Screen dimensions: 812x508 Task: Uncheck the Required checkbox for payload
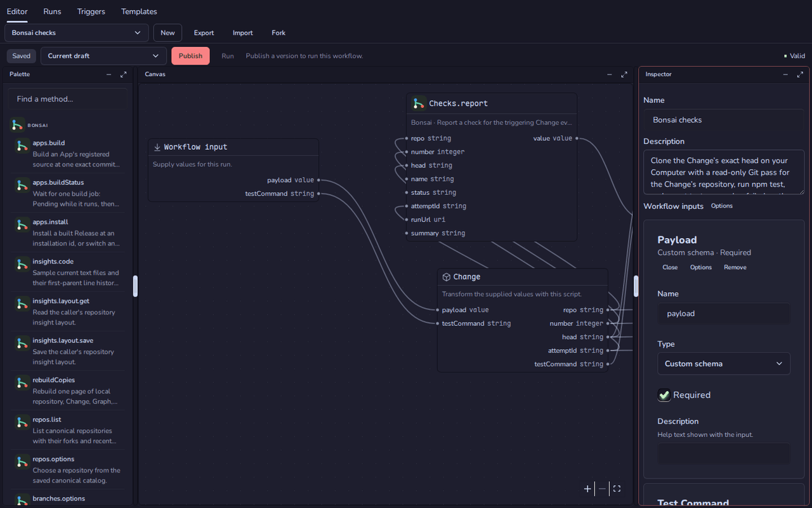[x=664, y=395]
